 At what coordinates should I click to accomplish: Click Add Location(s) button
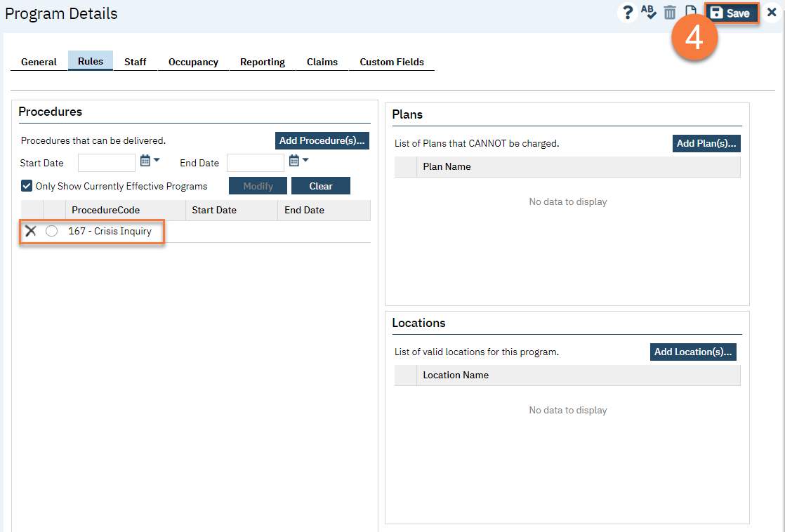(x=693, y=352)
